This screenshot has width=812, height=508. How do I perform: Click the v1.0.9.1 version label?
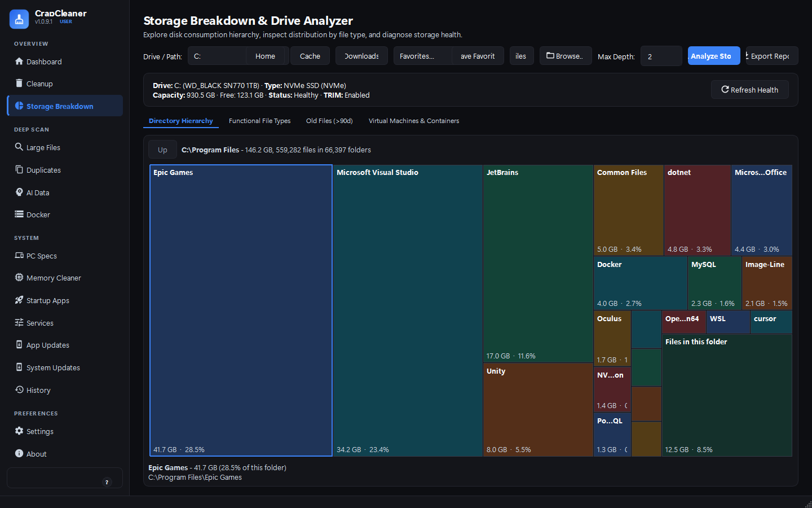43,22
